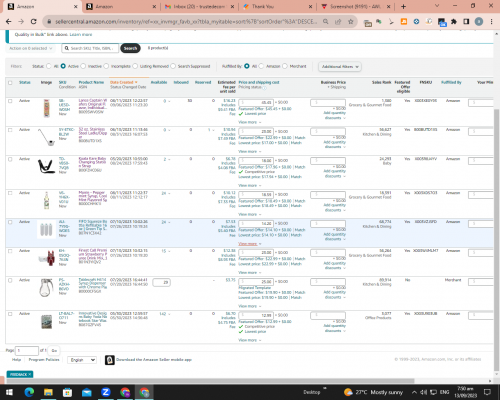Click the blue circular extension icon in the toolbar

pos(416,22)
